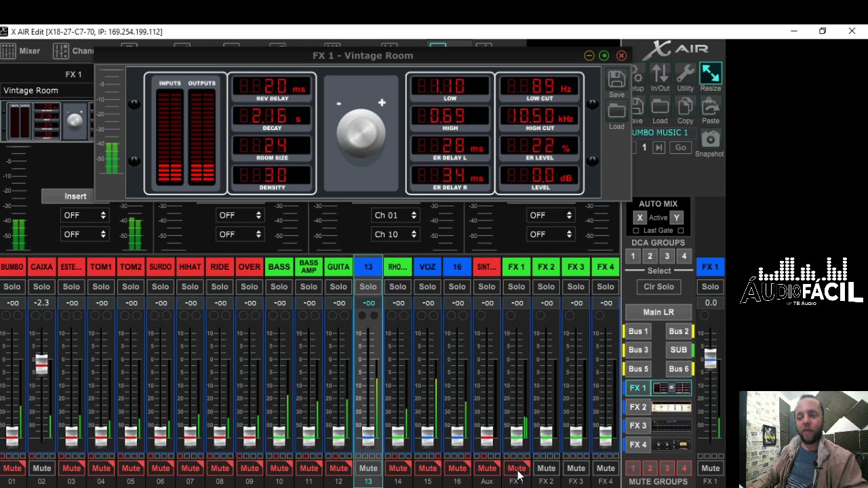Enable the left Last Gate checkbox
This screenshot has height=488, width=868.
coord(635,230)
